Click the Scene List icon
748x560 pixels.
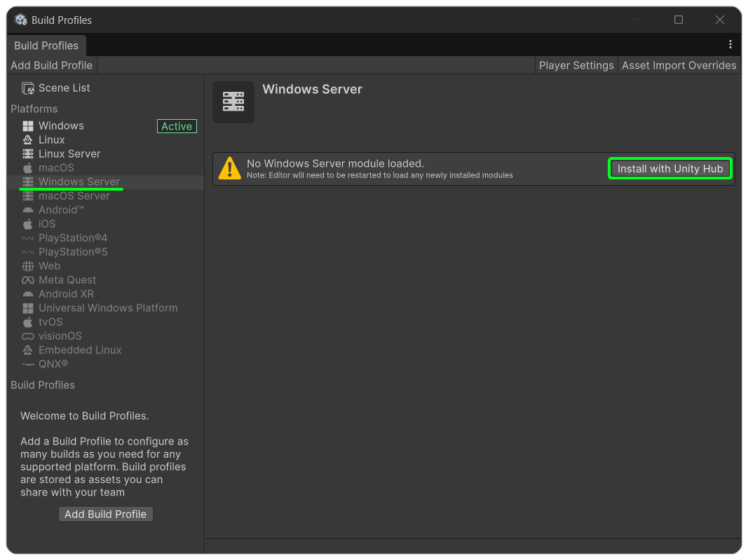click(28, 88)
